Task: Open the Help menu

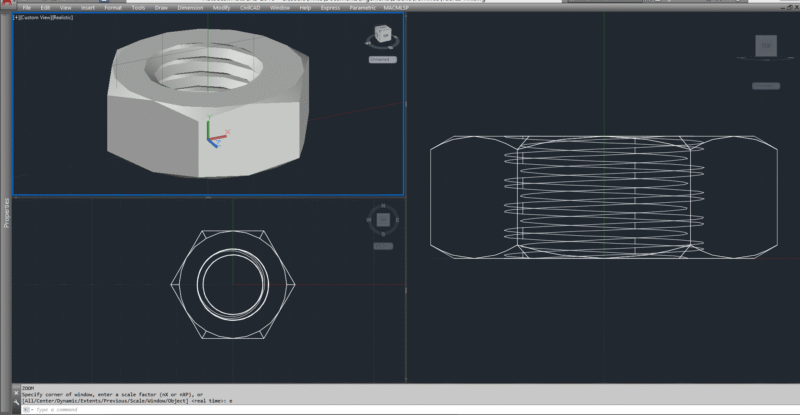Action: pyautogui.click(x=305, y=8)
